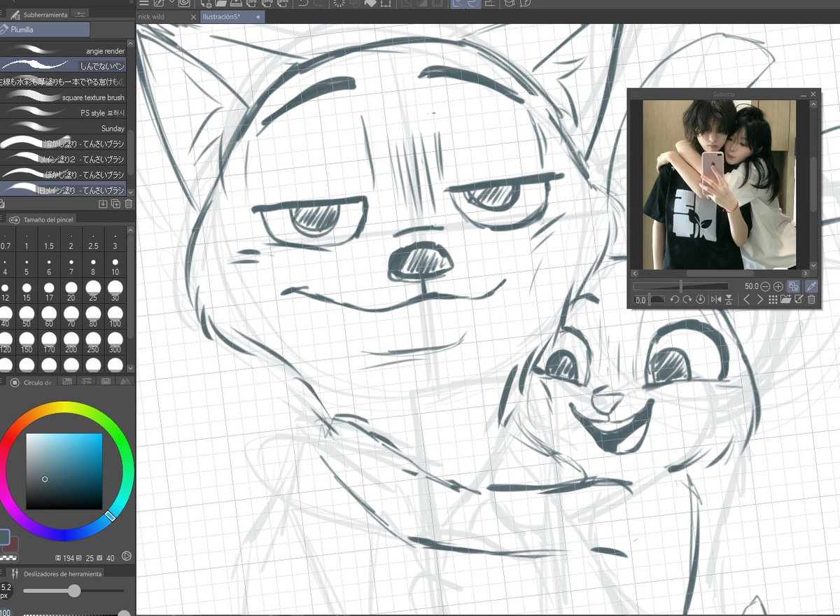Choose the 'Sunday' brush preset

coord(63,128)
